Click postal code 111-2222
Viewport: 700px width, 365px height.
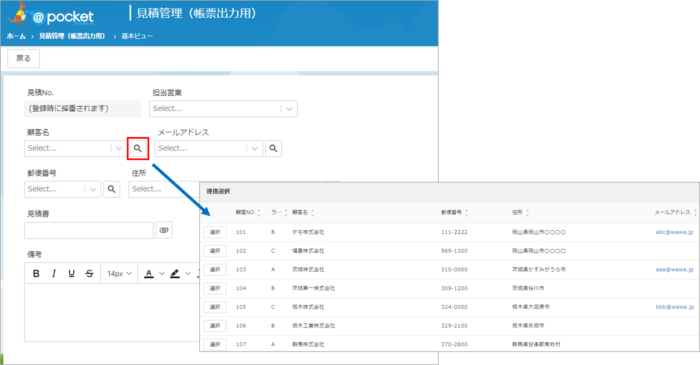click(454, 232)
